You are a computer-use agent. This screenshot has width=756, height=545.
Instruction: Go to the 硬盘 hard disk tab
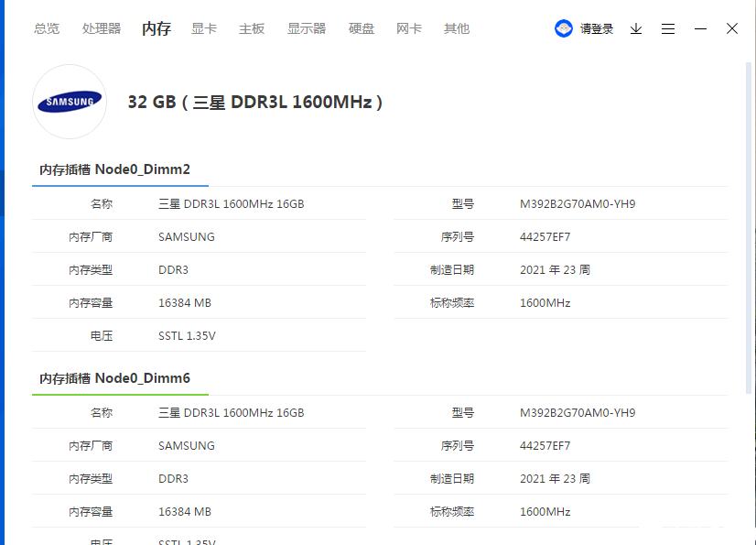362,28
